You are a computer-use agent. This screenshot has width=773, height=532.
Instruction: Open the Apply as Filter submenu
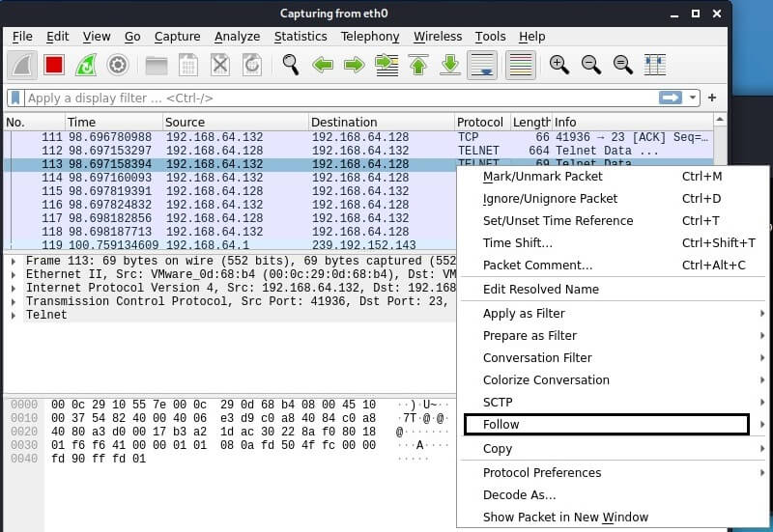tap(613, 313)
